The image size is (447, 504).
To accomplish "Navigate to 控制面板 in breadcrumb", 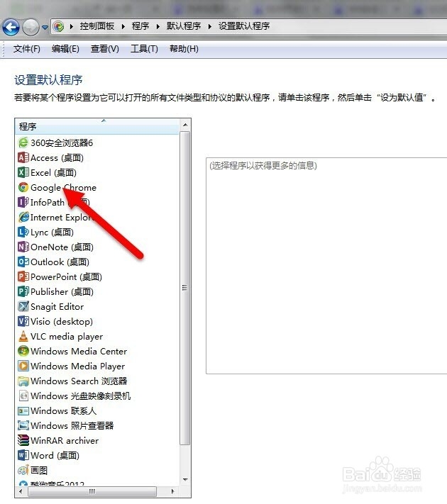I will (x=97, y=26).
